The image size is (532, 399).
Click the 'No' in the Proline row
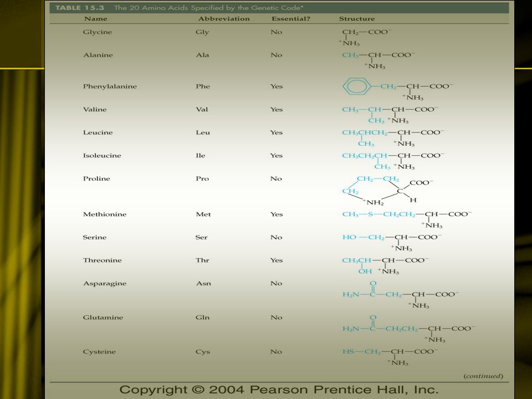(x=276, y=178)
